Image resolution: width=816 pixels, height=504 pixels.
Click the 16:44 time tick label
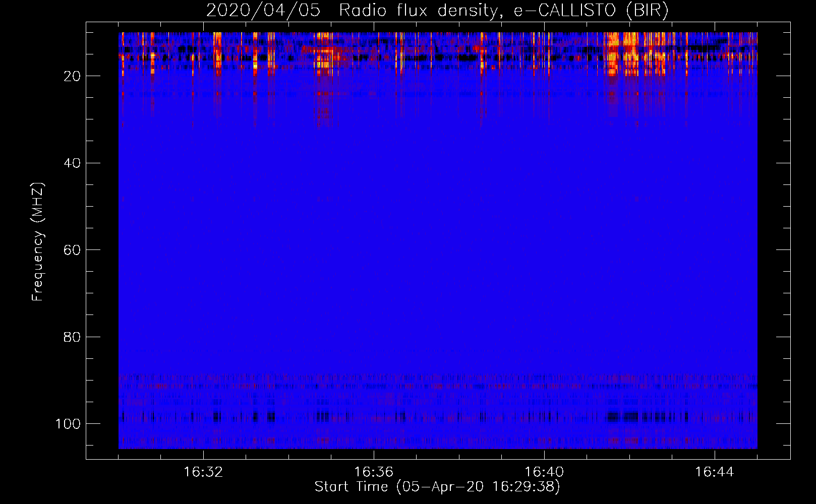point(715,472)
